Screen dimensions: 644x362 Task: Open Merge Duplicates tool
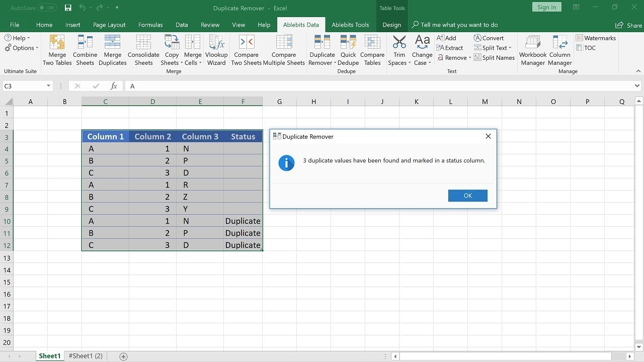[112, 50]
